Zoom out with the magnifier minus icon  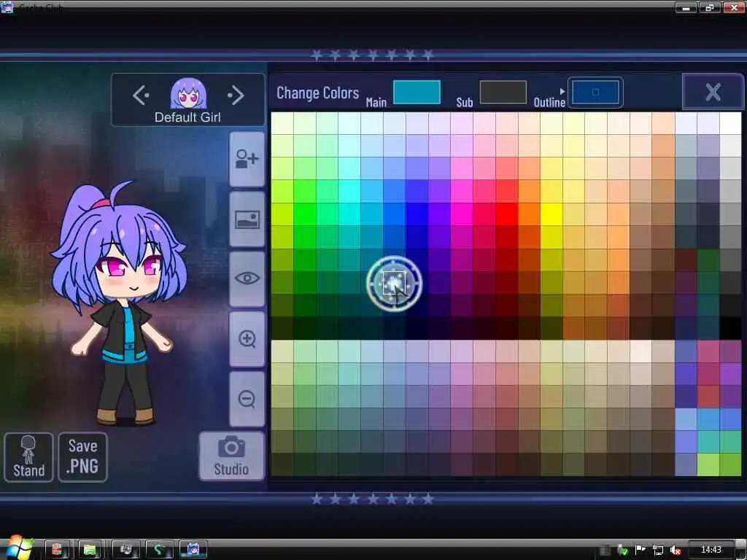click(x=247, y=399)
